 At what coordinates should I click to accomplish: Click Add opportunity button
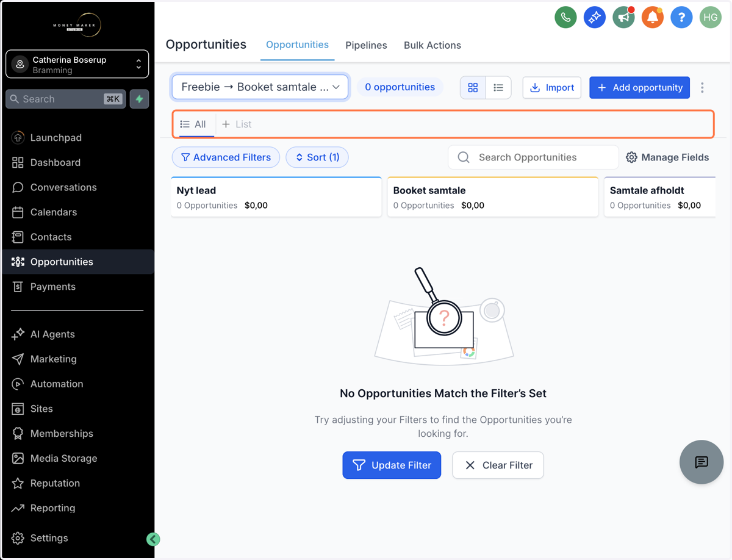(640, 88)
